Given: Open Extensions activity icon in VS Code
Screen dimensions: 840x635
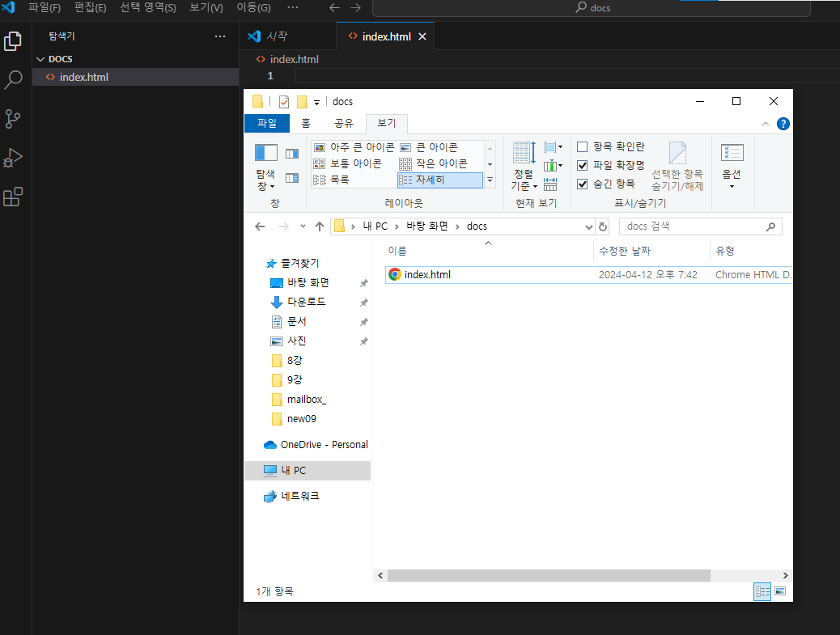Looking at the screenshot, I should tap(13, 197).
